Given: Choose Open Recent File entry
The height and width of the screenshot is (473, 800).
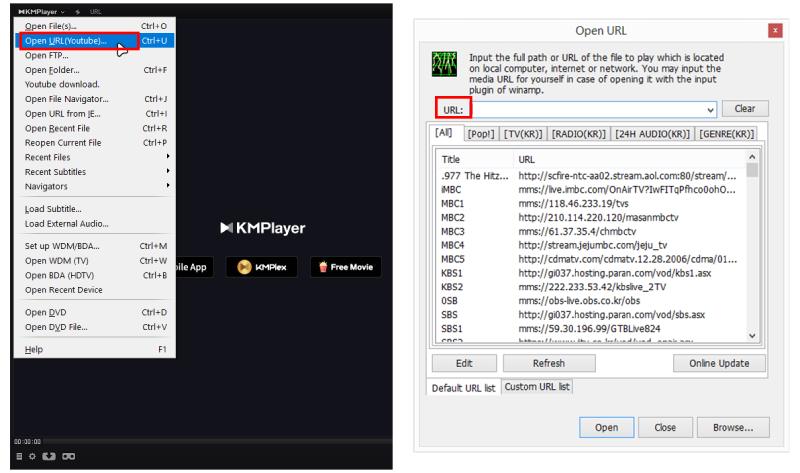Looking at the screenshot, I should [x=95, y=128].
